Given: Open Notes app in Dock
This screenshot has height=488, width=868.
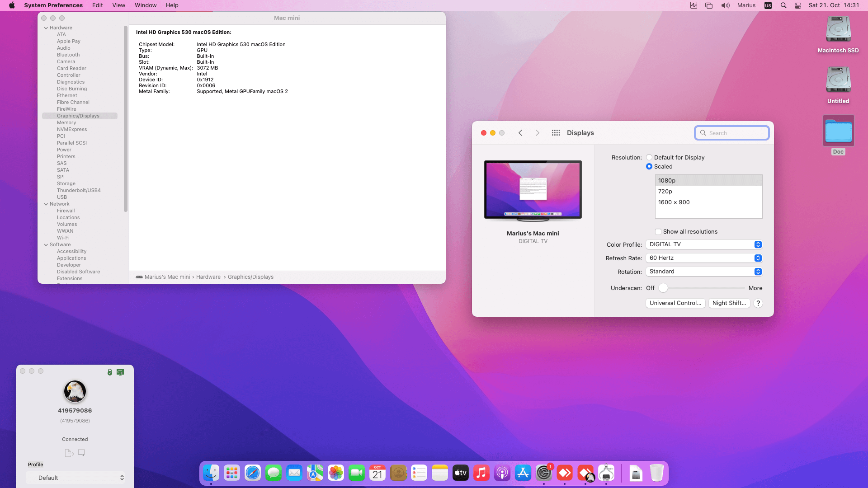Looking at the screenshot, I should tap(440, 473).
